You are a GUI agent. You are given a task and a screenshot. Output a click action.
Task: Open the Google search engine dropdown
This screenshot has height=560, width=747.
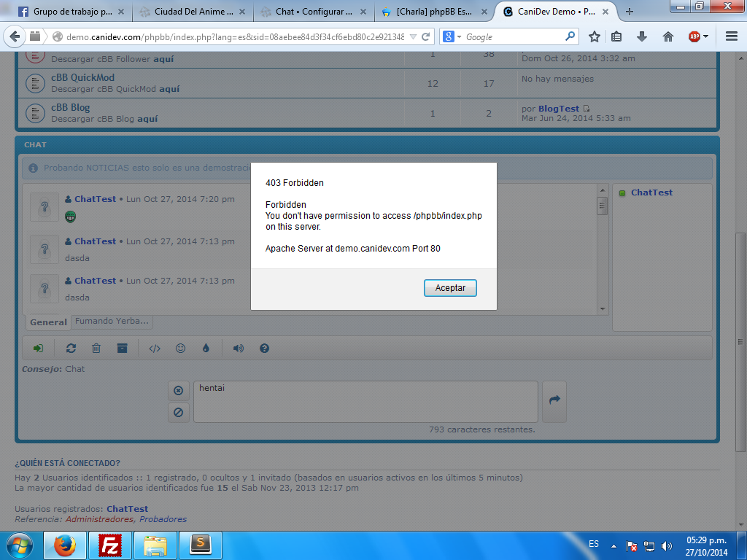click(452, 36)
